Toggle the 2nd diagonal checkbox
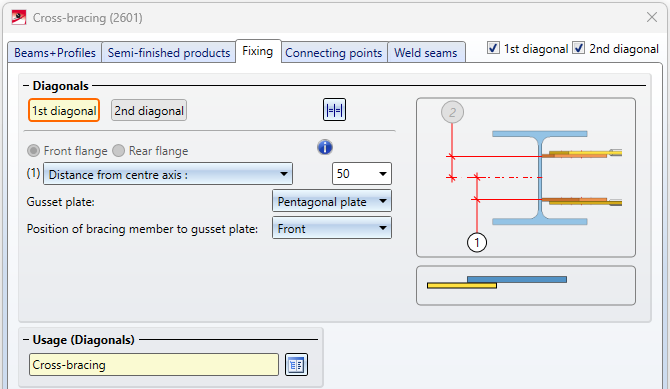Screen dimensions: 670x389 pyautogui.click(x=579, y=47)
